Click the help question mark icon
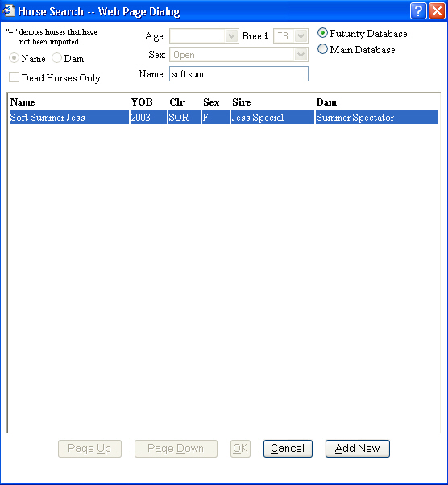The image size is (448, 485). [418, 11]
